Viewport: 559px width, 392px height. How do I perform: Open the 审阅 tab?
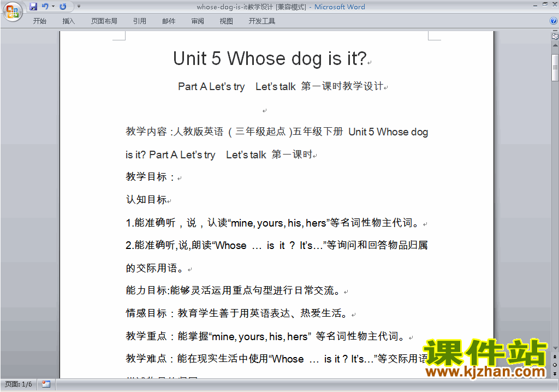tap(198, 21)
